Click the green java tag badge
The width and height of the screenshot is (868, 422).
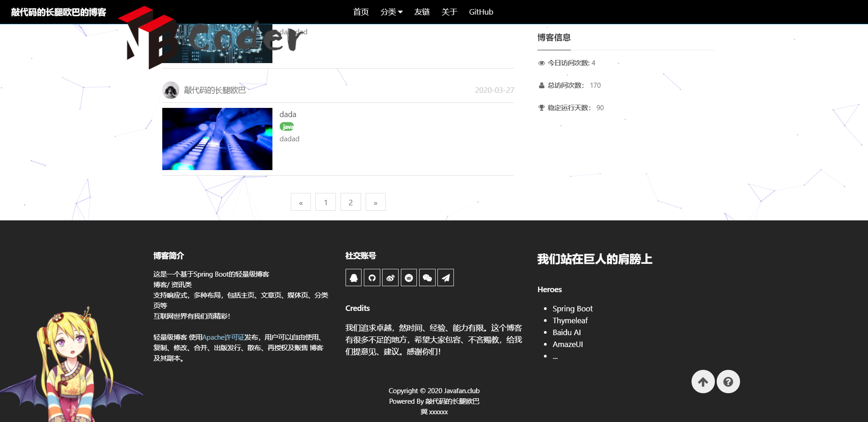tap(287, 127)
